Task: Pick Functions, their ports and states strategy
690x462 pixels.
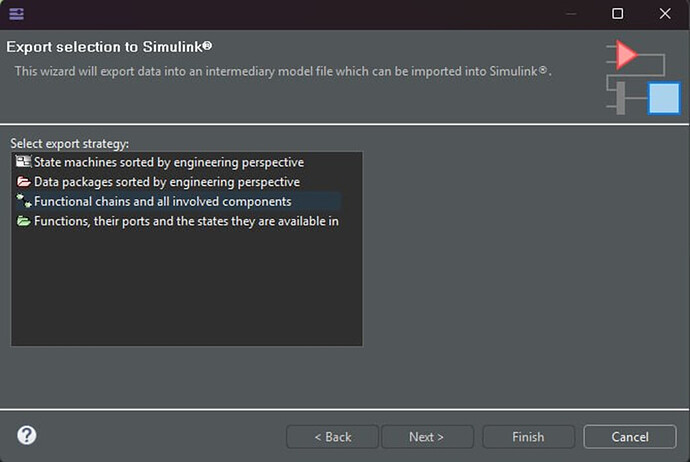Action: (186, 221)
